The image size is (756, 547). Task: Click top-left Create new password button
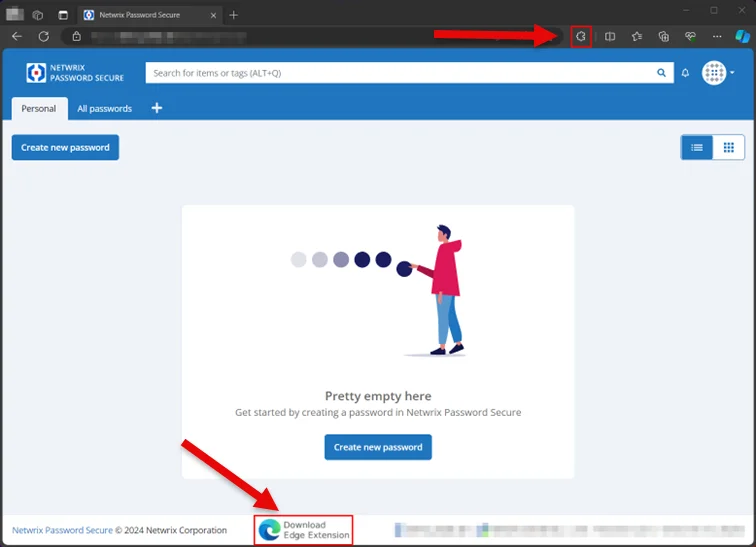65,147
